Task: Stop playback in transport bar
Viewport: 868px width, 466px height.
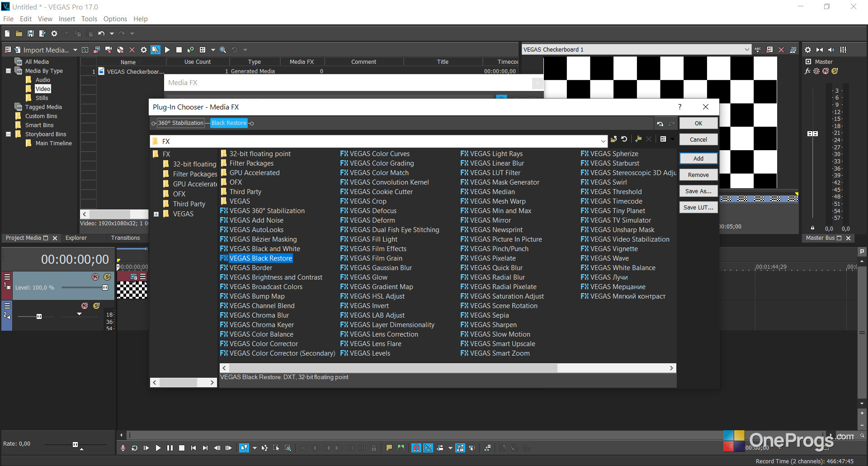Action: pyautogui.click(x=182, y=448)
